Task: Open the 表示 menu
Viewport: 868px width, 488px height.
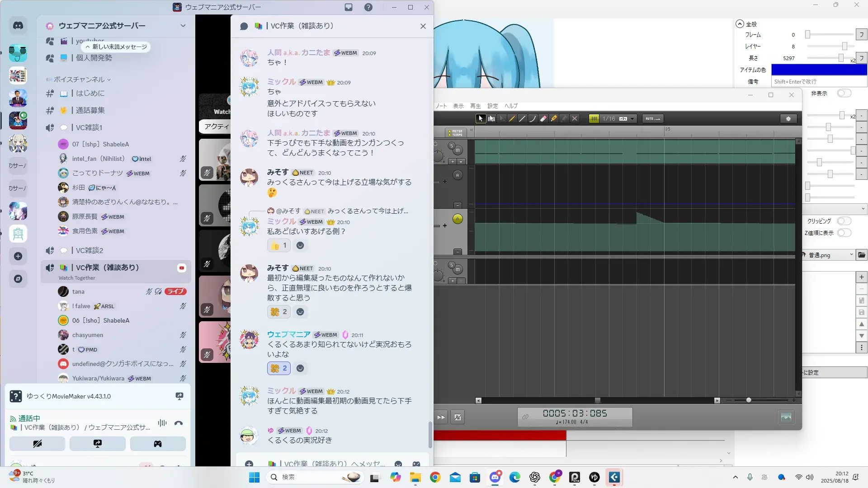Action: coord(458,106)
